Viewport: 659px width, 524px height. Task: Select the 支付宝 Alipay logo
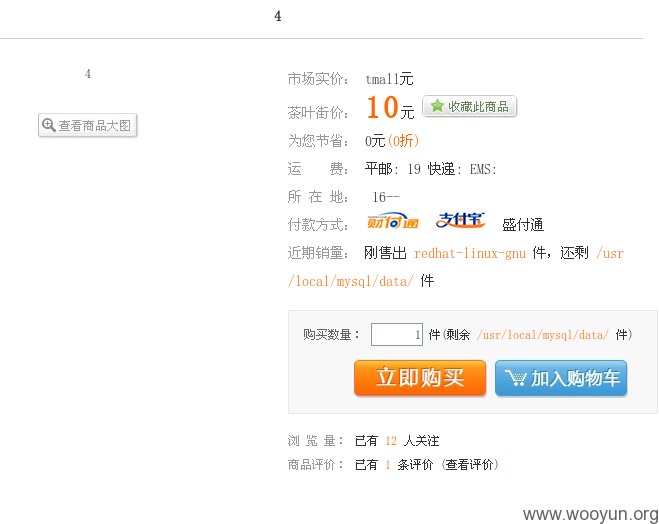pos(460,220)
